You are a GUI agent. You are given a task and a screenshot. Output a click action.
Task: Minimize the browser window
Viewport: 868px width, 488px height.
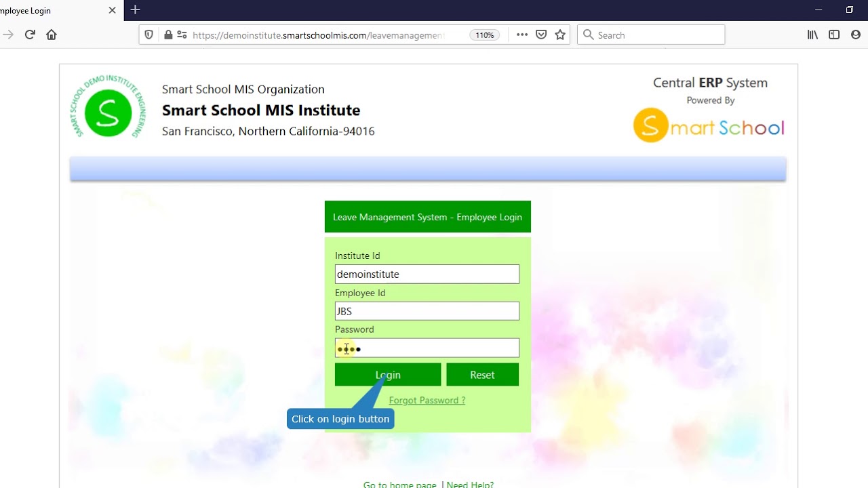[818, 9]
